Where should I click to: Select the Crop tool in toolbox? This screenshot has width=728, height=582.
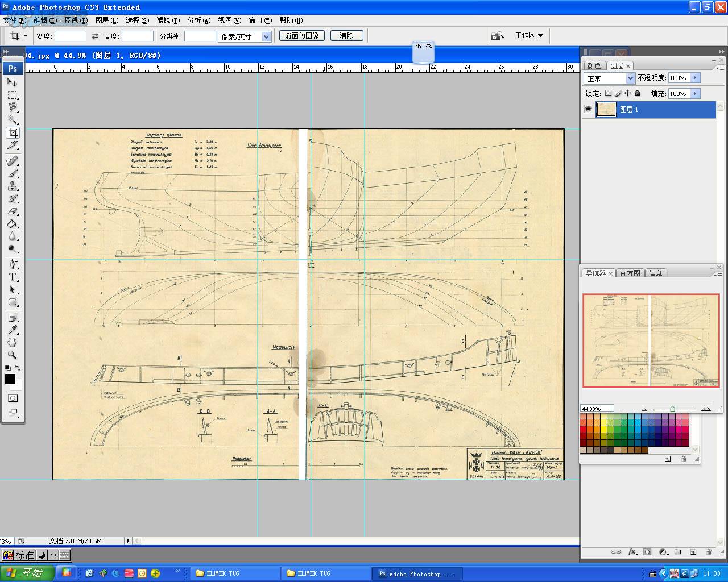(x=13, y=133)
